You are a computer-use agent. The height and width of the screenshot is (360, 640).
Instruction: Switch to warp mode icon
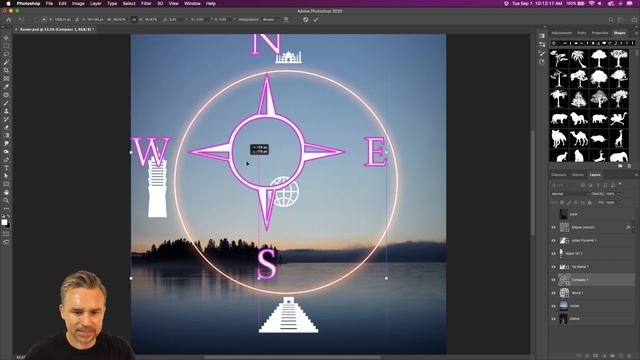coord(286,20)
